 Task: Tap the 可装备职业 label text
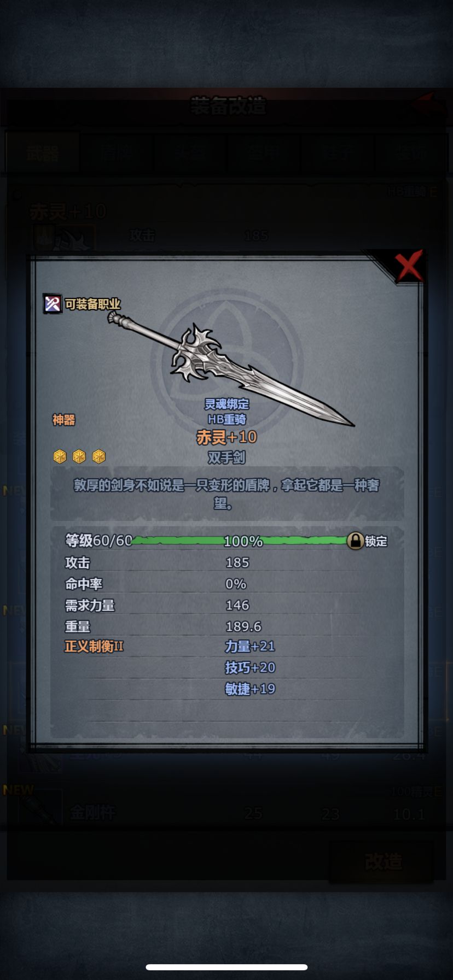(x=92, y=304)
